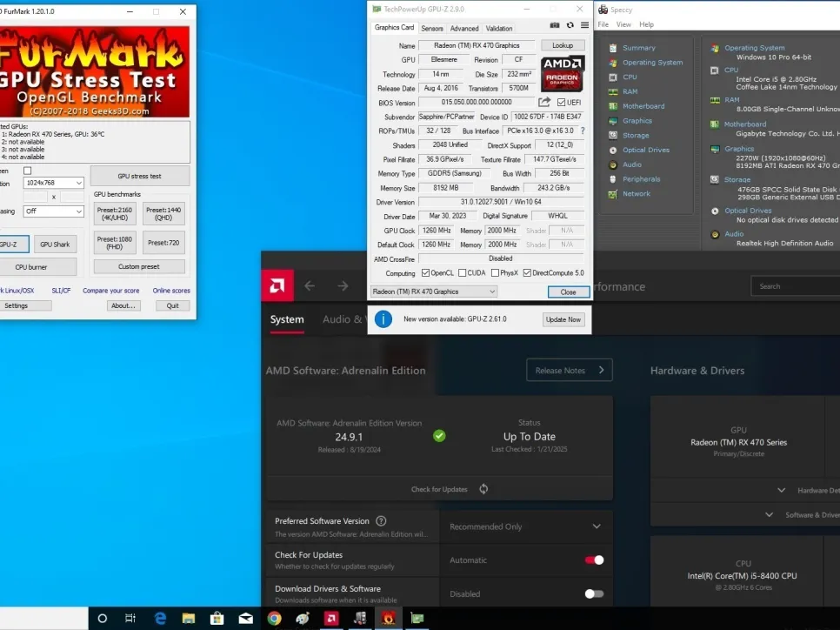
Task: Switch to Advanced tab in GPU-Z
Action: tap(464, 29)
